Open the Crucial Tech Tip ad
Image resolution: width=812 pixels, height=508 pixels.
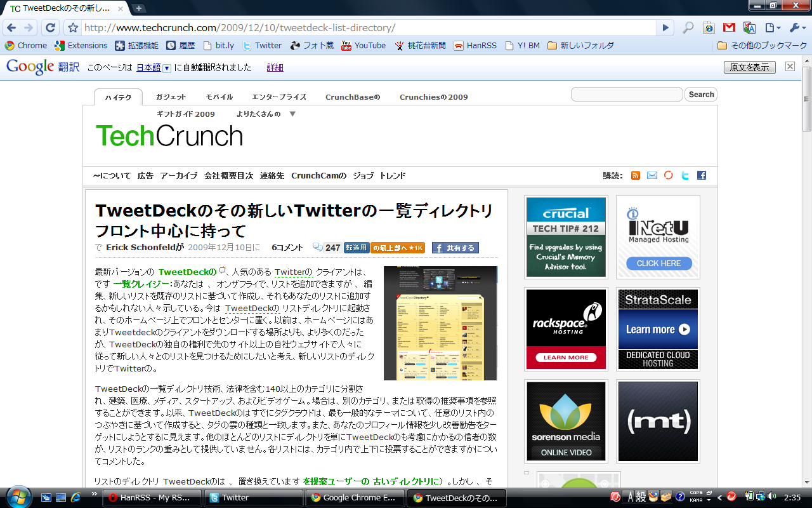click(566, 237)
